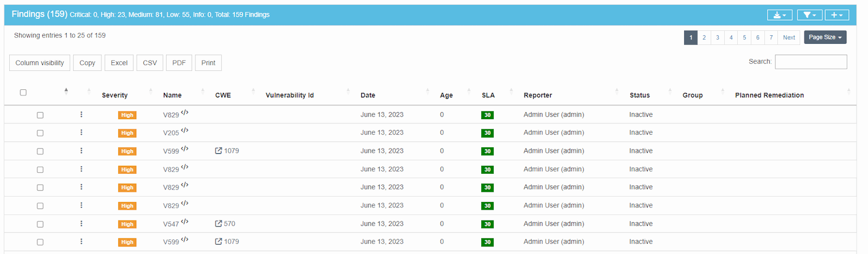
Task: Open the funnel filter dropdown
Action: pyautogui.click(x=809, y=15)
